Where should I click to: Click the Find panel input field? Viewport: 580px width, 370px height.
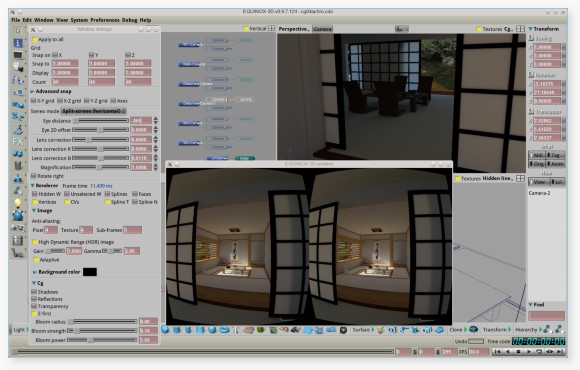[546, 316]
